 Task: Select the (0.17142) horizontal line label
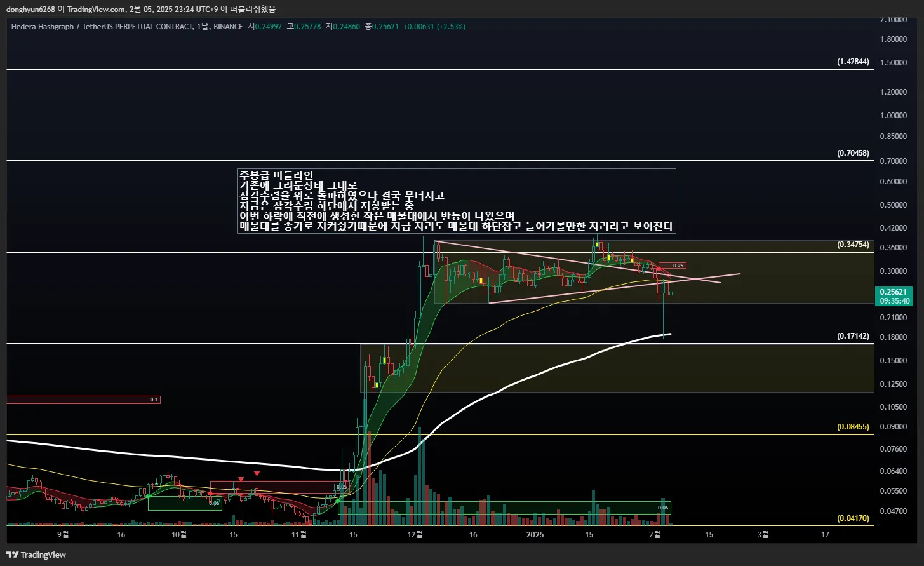point(853,336)
